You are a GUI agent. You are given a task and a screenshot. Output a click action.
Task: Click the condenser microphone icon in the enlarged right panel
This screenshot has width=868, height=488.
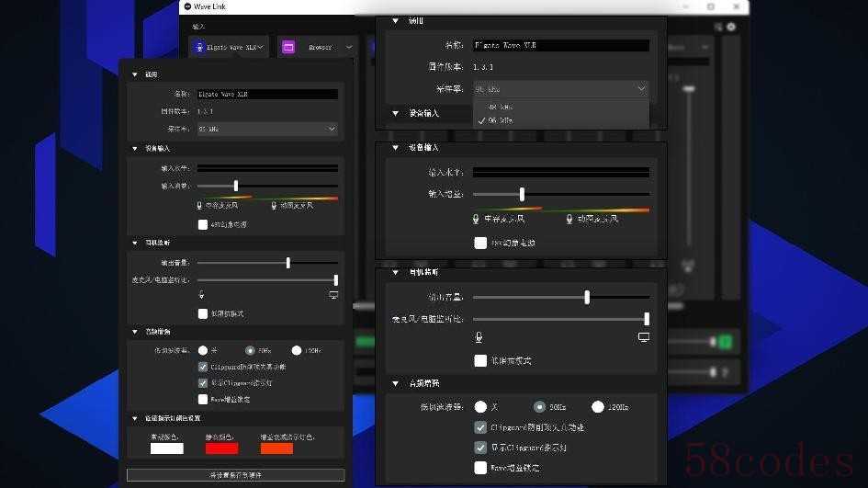coord(476,220)
